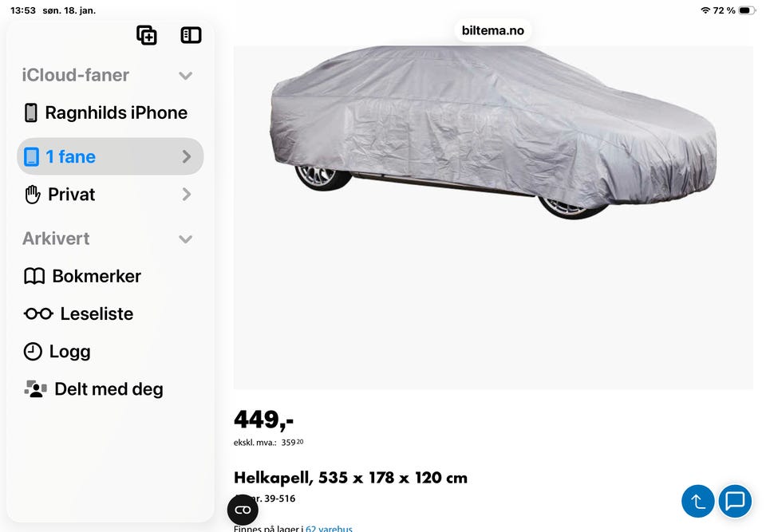Open Leseliste glasses icon
Image resolution: width=766 pixels, height=532 pixels.
(38, 313)
